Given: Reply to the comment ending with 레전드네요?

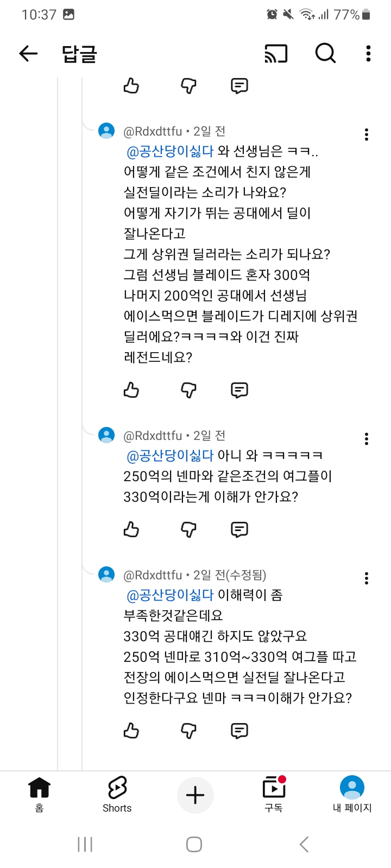Looking at the screenshot, I should 239,390.
